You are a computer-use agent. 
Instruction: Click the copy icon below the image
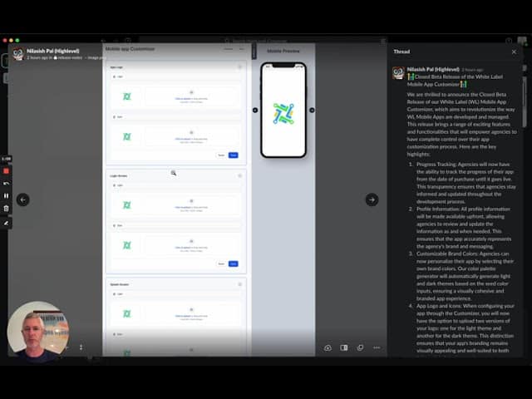(360, 347)
